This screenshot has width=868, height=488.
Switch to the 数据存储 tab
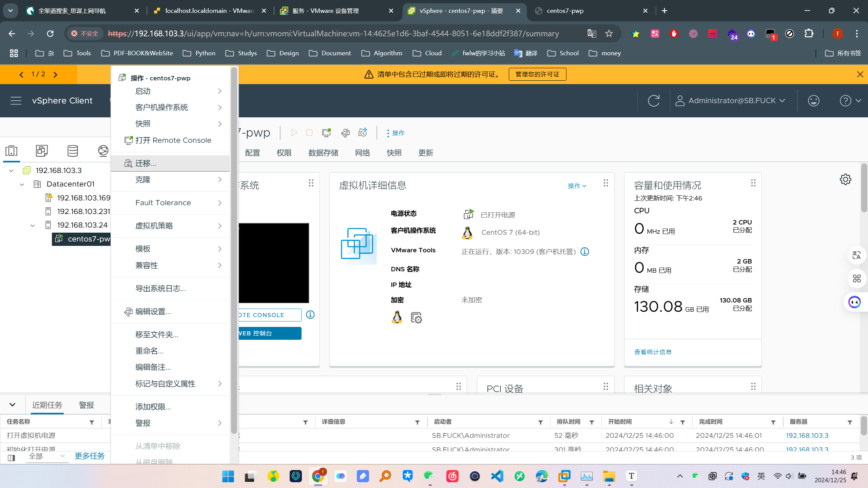coord(323,153)
